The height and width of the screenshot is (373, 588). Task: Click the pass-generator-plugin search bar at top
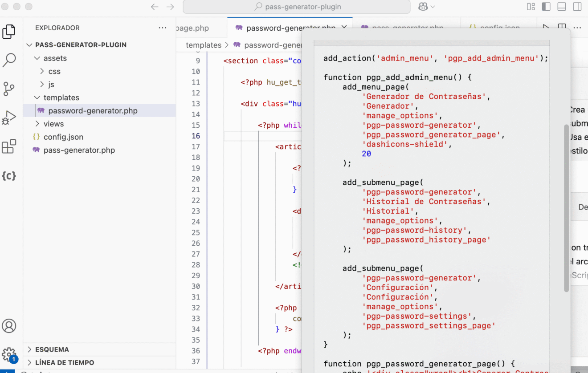296,7
